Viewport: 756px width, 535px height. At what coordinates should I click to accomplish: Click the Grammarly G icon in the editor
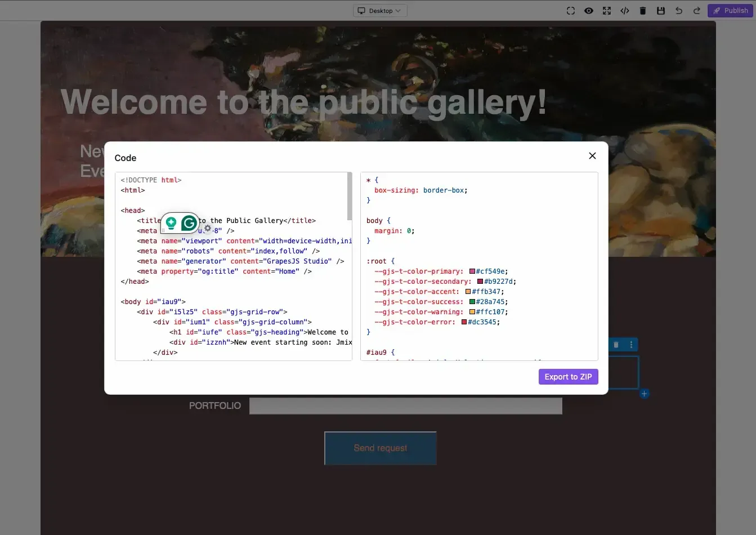click(189, 223)
